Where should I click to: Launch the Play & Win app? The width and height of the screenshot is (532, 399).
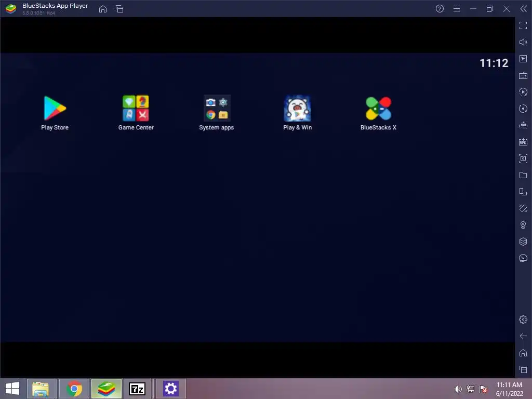pos(297,113)
